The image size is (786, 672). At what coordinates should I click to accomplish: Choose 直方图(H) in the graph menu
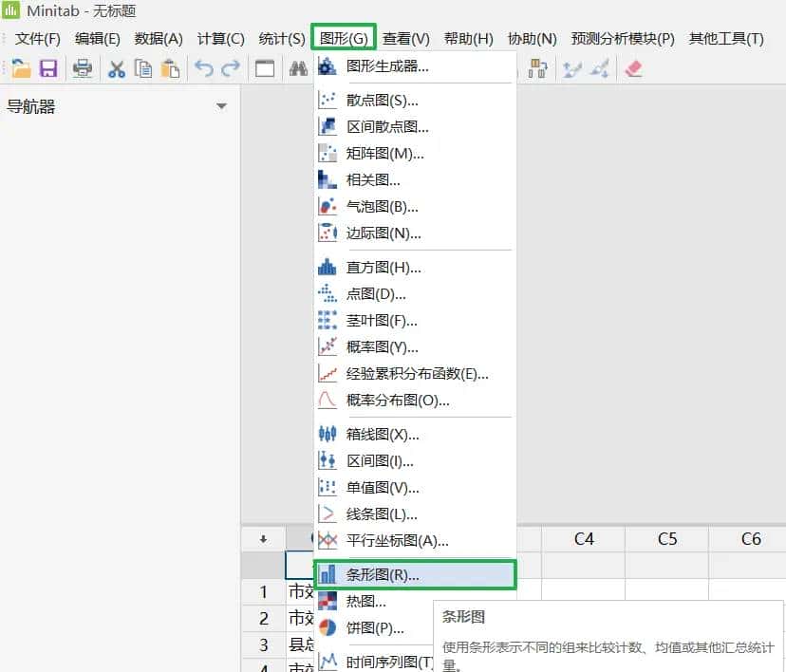point(379,267)
